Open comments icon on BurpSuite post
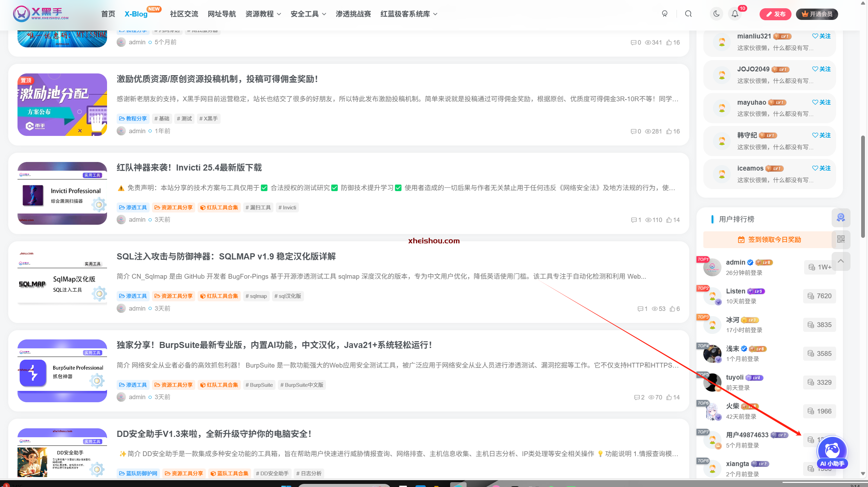868x487 pixels. pos(637,397)
